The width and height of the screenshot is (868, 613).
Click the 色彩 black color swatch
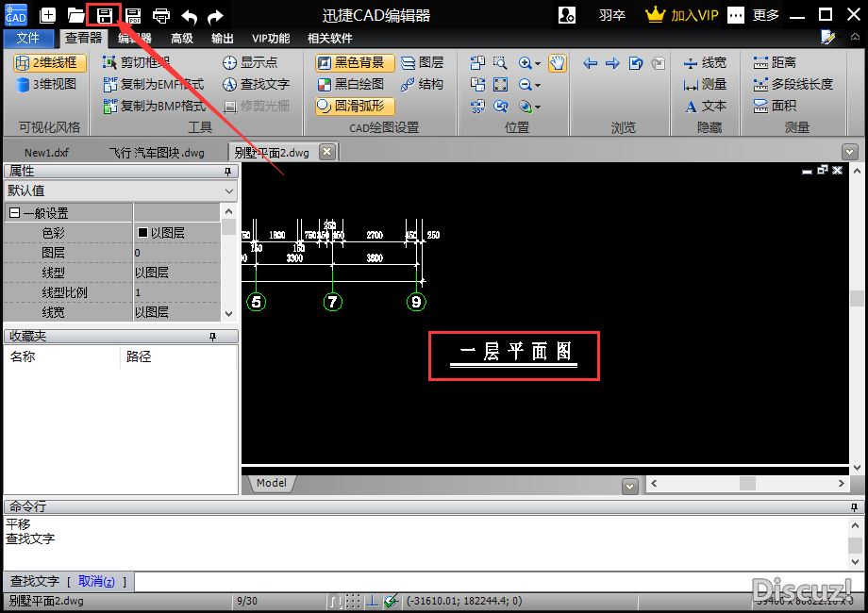(x=143, y=233)
